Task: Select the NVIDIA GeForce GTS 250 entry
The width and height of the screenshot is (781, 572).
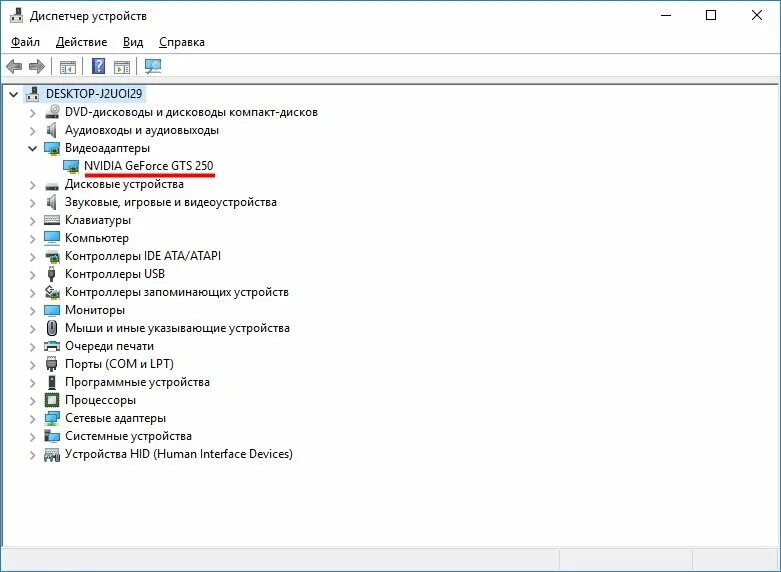Action: (x=148, y=166)
